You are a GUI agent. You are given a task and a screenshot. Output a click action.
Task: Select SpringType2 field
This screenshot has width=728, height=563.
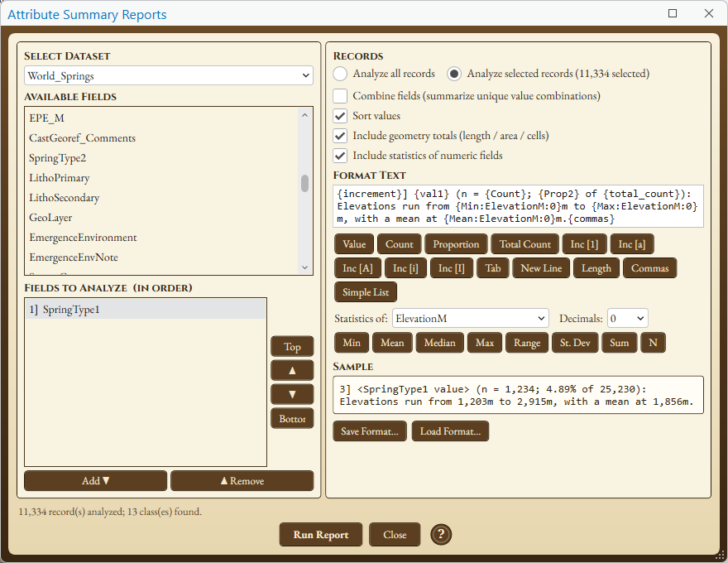point(161,158)
